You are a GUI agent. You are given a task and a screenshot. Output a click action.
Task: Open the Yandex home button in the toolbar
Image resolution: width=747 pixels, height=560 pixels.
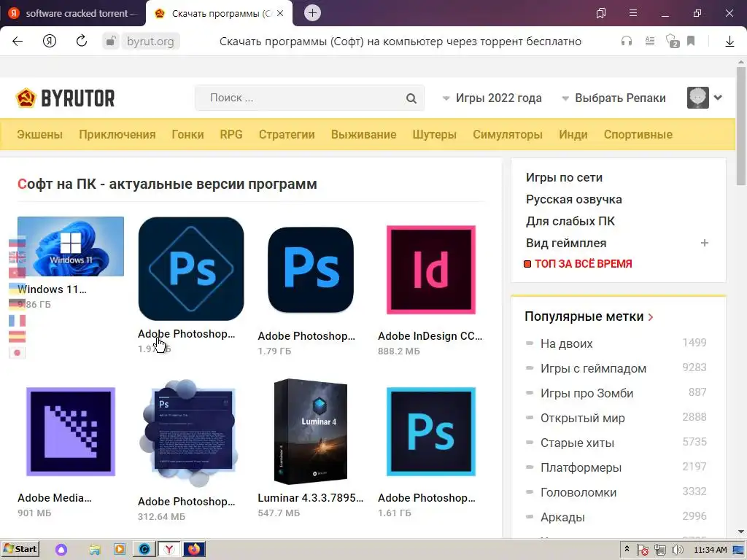click(x=50, y=42)
